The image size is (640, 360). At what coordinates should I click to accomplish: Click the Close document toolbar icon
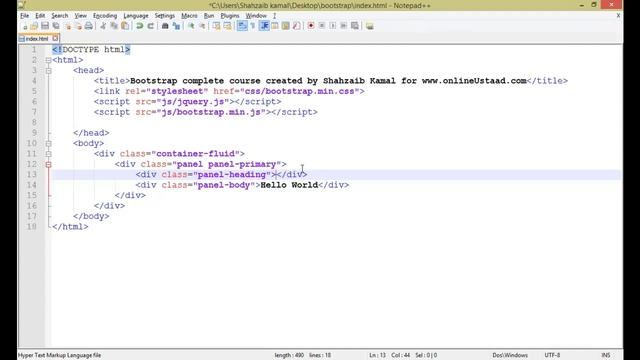click(x=68, y=26)
